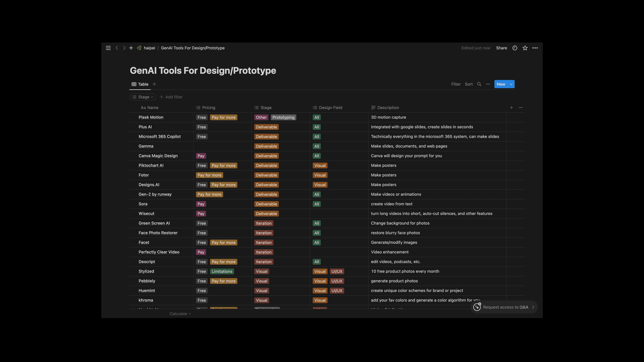Click Sora's Pay pricing tag
Screen dimensions: 644x362
[201, 204]
